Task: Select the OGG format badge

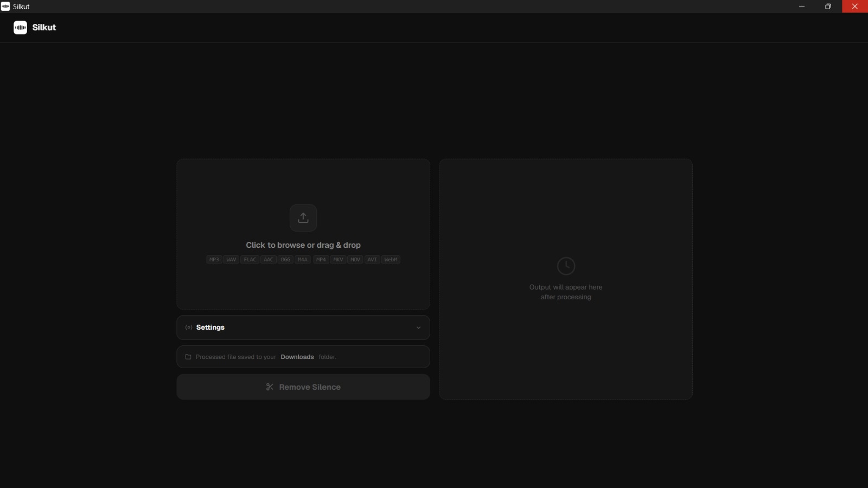Action: click(x=284, y=259)
